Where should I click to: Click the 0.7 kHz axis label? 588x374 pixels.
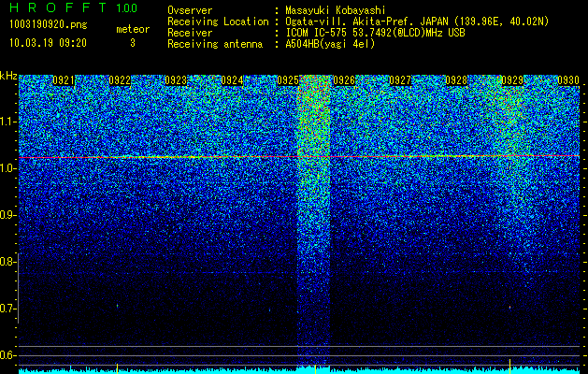pos(7,309)
